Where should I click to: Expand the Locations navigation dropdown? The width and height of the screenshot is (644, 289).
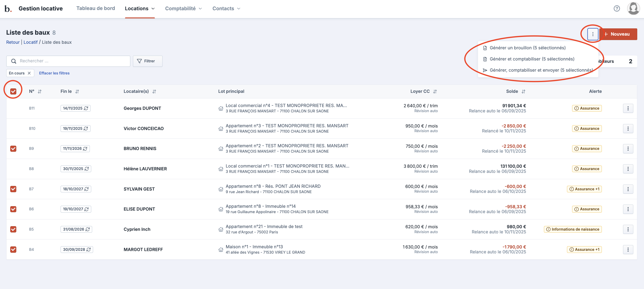coord(140,8)
